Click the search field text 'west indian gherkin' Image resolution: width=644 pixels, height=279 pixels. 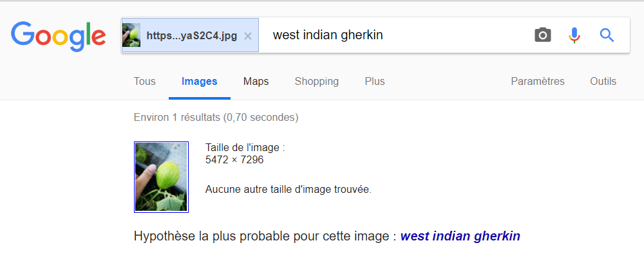(x=328, y=35)
